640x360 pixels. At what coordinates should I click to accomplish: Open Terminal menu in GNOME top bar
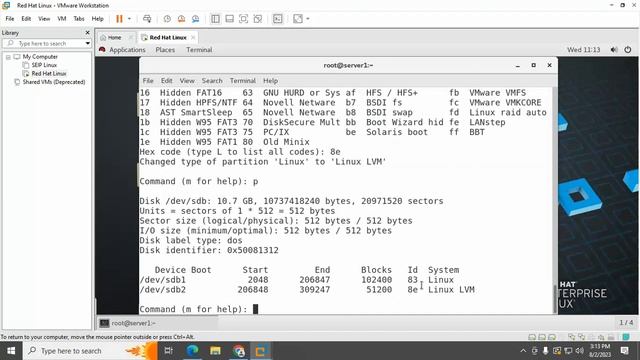tap(199, 50)
